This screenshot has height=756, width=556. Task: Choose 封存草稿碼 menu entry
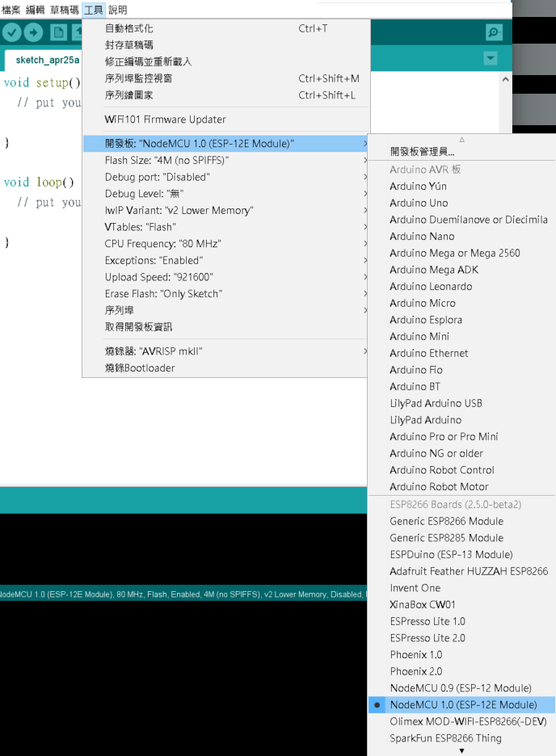tap(226, 45)
